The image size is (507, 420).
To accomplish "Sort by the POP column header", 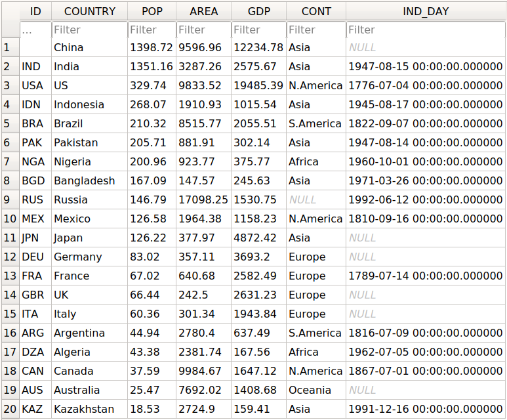I will (x=152, y=11).
